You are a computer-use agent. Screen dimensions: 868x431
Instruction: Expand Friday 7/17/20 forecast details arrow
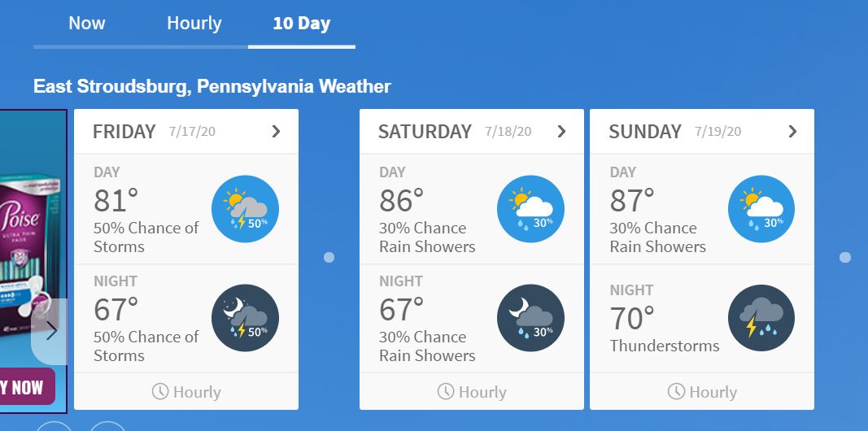tap(276, 132)
